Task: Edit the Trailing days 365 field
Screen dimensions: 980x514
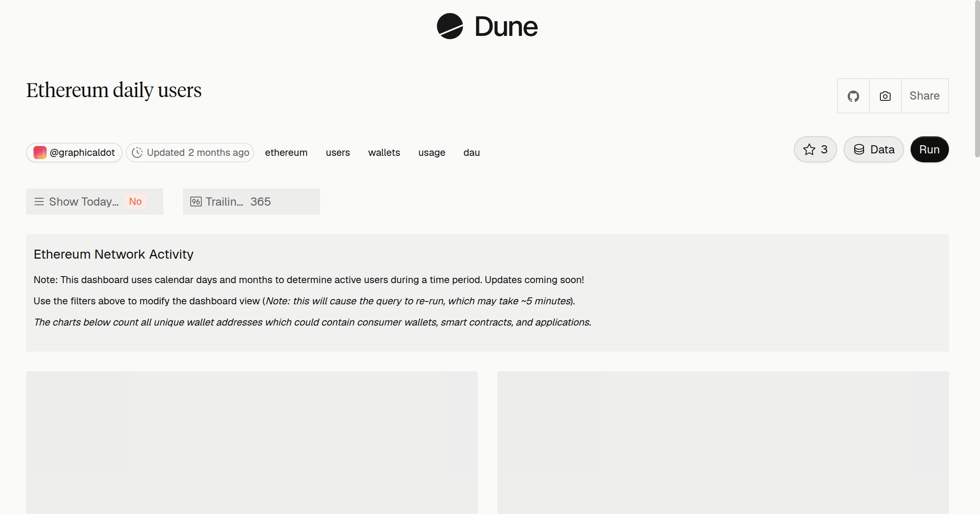Action: pyautogui.click(x=252, y=202)
